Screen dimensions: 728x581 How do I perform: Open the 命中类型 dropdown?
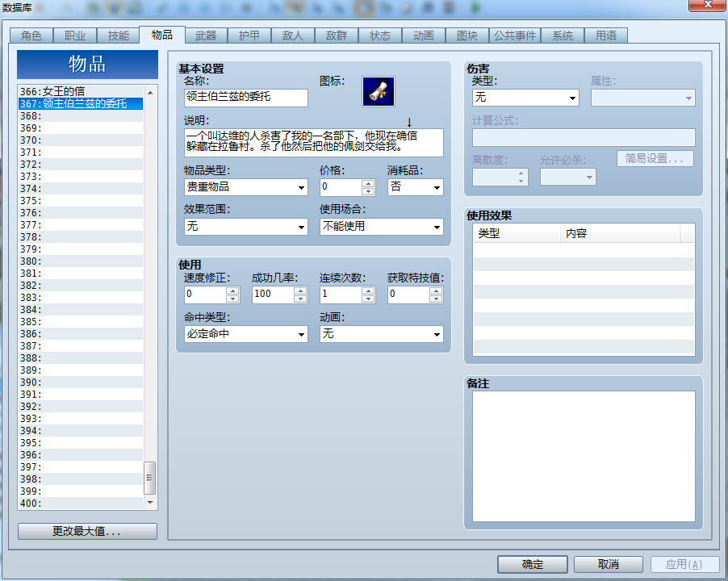point(245,334)
